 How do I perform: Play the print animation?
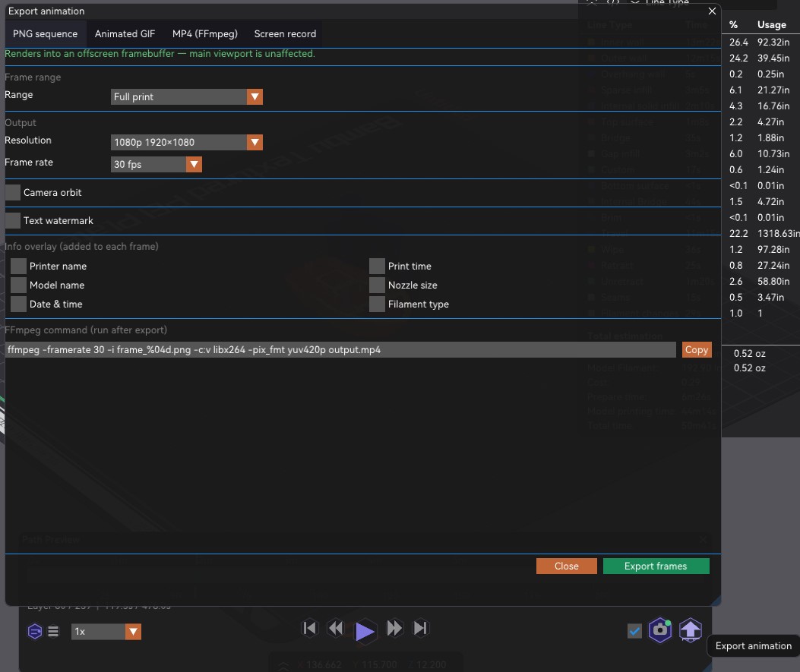[x=365, y=631]
